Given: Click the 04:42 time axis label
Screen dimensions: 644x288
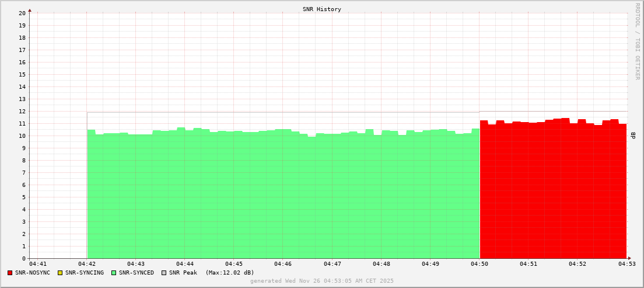Looking at the screenshot, I should (87, 264).
